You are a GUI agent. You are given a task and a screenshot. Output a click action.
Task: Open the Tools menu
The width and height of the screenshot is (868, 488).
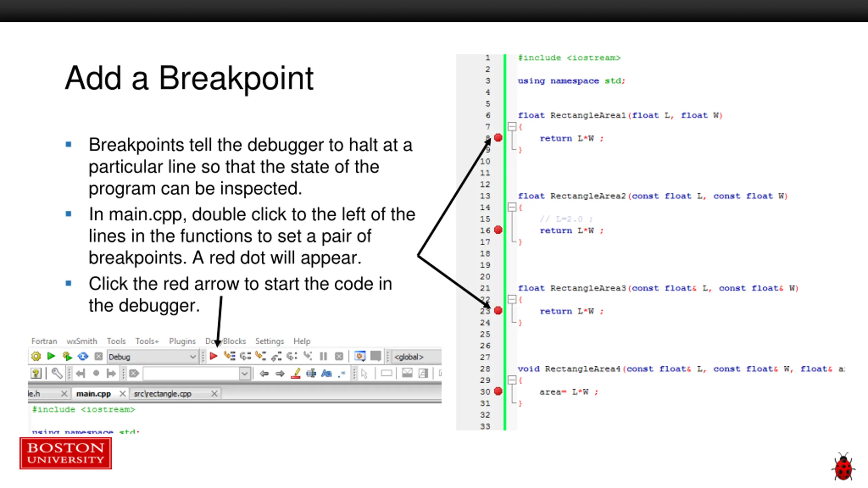(116, 341)
